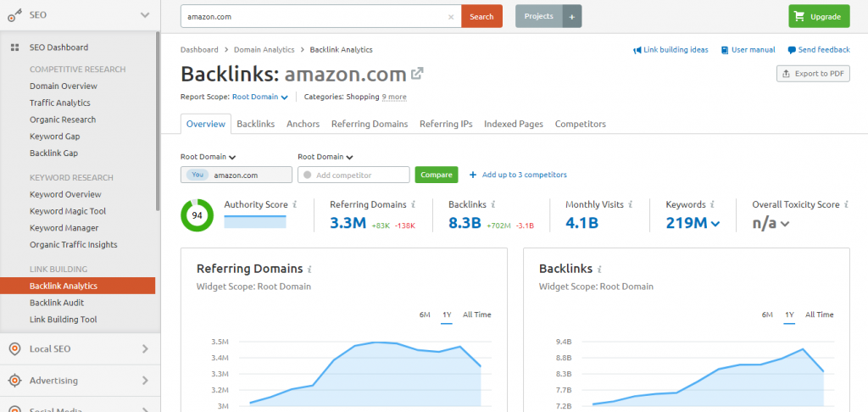Screen dimensions: 868x412
Task: Open Root Domain dropdown above Add competitor
Action: point(325,157)
